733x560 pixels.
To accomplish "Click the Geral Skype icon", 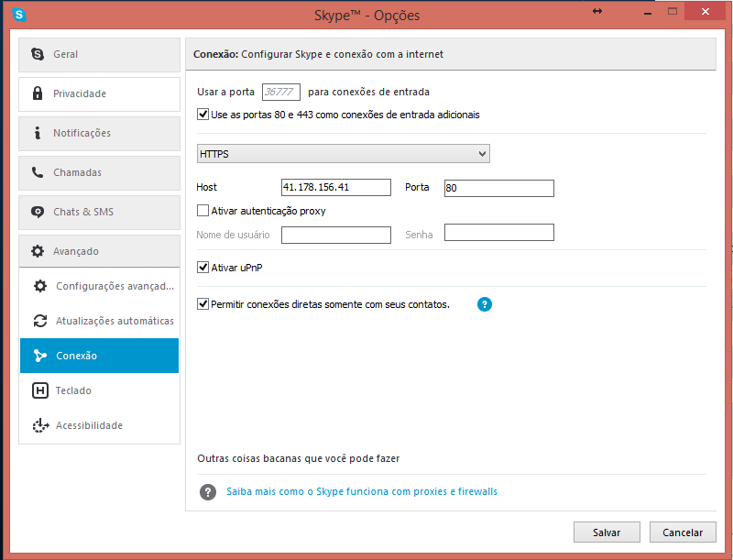I will click(x=38, y=54).
